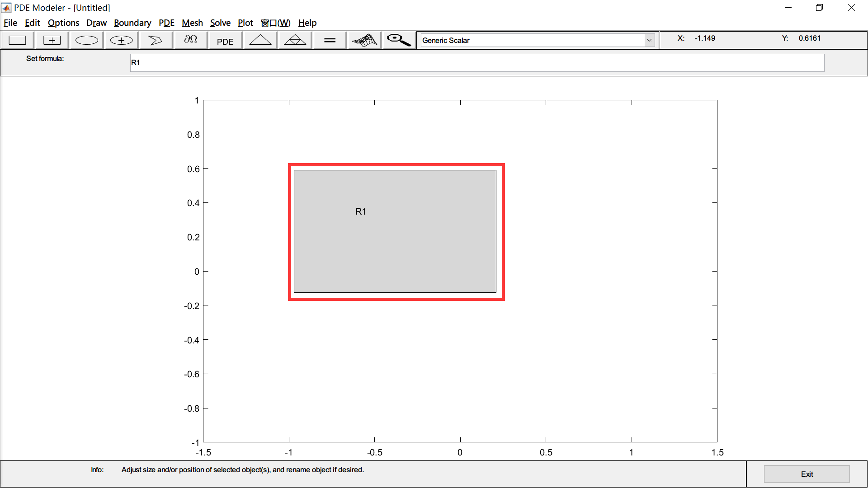Initialize mesh using the triangle icon

point(260,40)
